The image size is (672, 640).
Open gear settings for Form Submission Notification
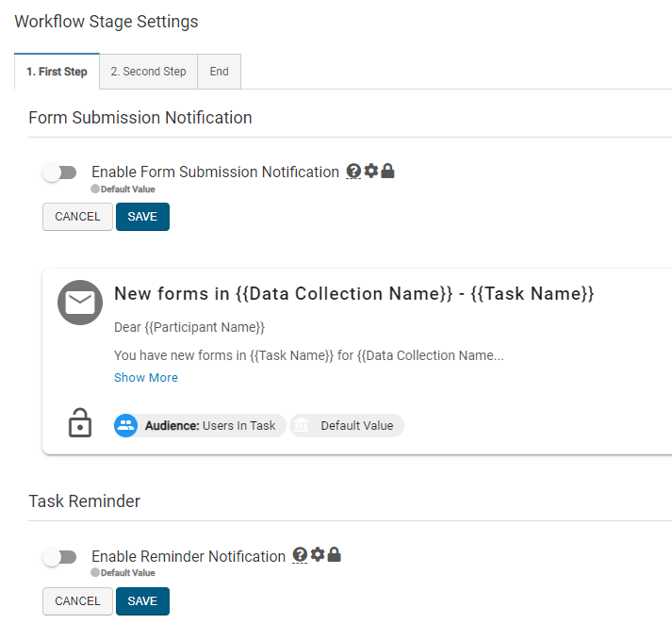[370, 172]
